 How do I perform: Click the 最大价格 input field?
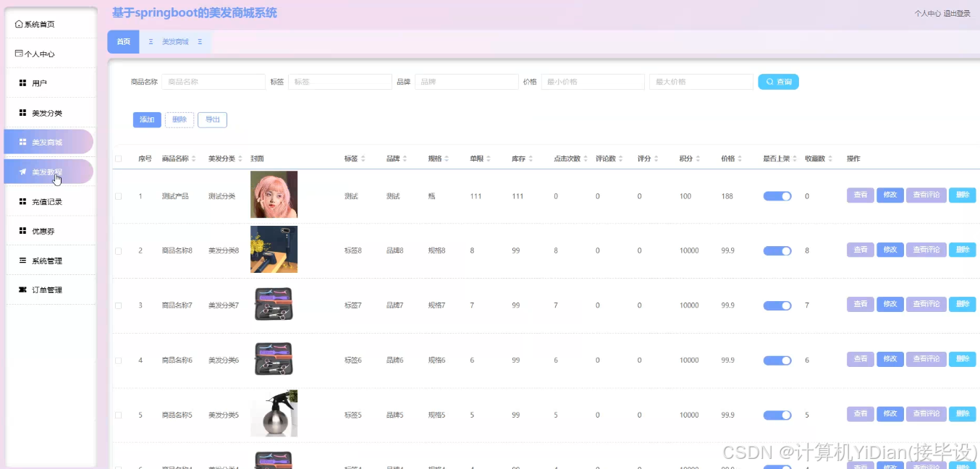pyautogui.click(x=701, y=82)
